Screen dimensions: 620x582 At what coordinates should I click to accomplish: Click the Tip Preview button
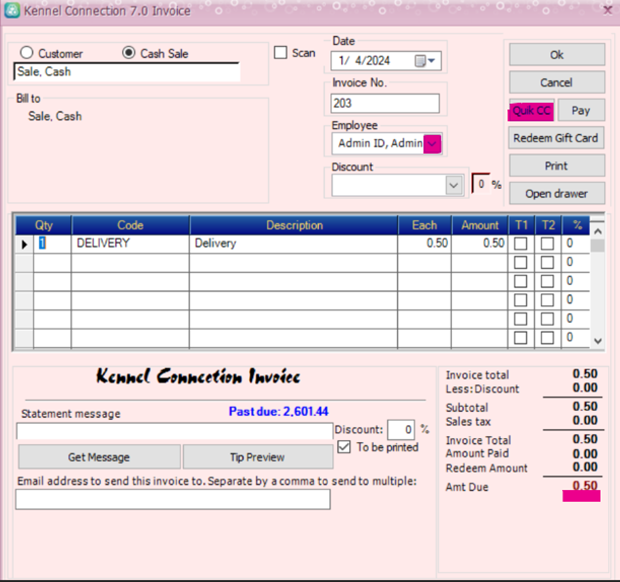coord(258,457)
